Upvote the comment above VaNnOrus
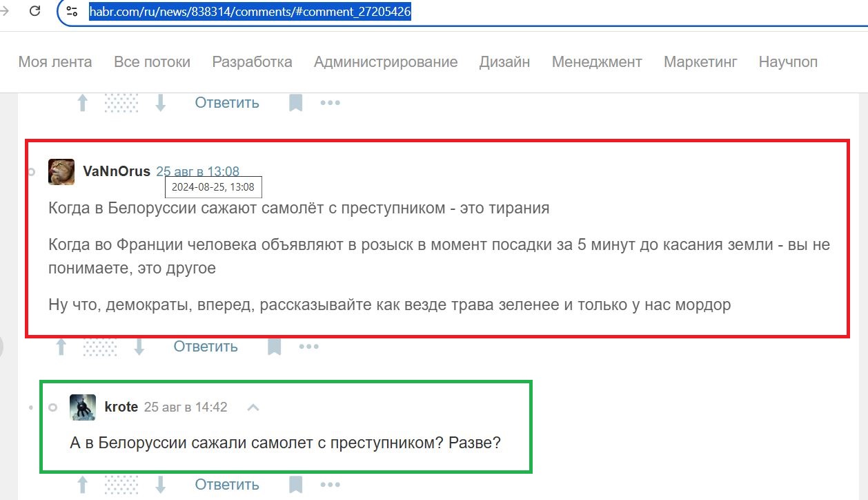 click(83, 103)
